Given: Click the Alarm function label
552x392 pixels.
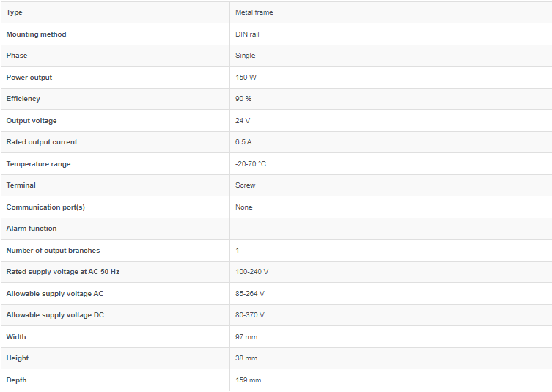Looking at the screenshot, I should coord(32,229).
